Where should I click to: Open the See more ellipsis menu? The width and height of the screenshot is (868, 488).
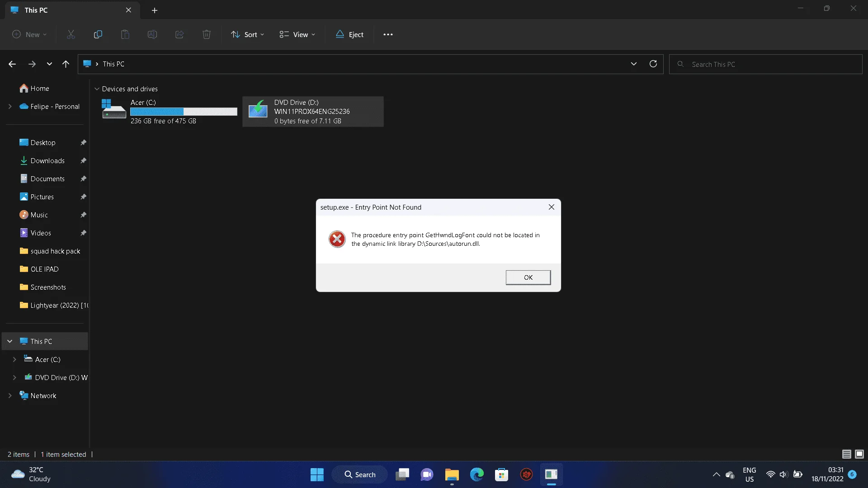(x=388, y=34)
